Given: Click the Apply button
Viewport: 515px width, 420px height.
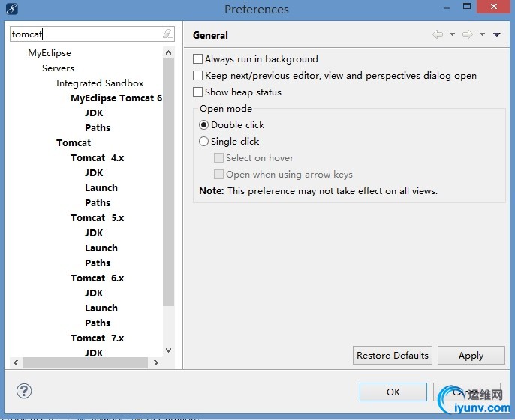Looking at the screenshot, I should coord(471,355).
